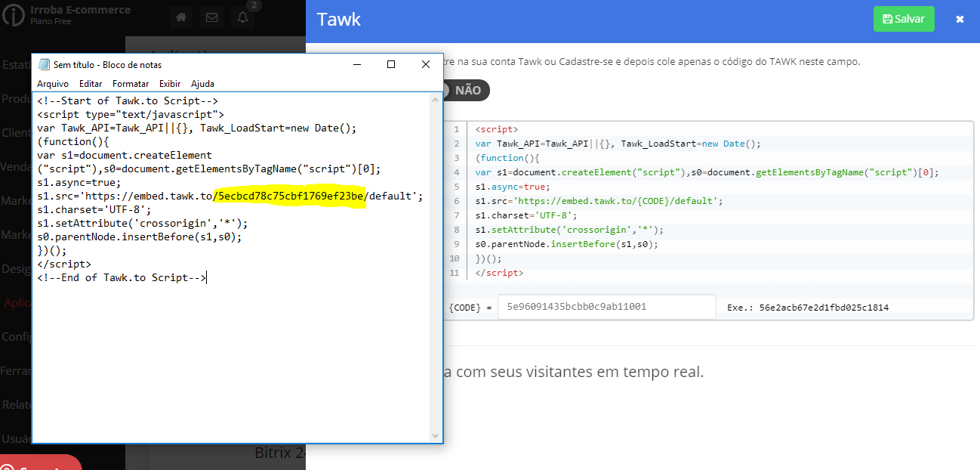Viewport: 980px width, 470px height.
Task: Click the {CODE} input field
Action: pos(607,307)
